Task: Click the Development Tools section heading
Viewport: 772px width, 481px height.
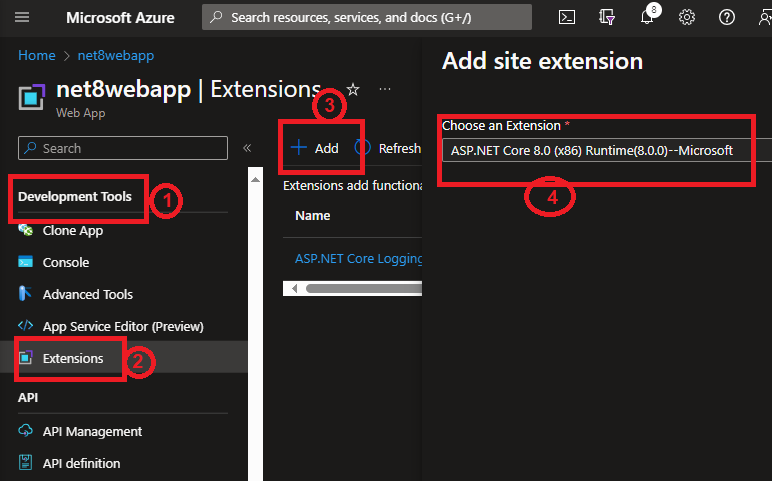Action: point(75,196)
